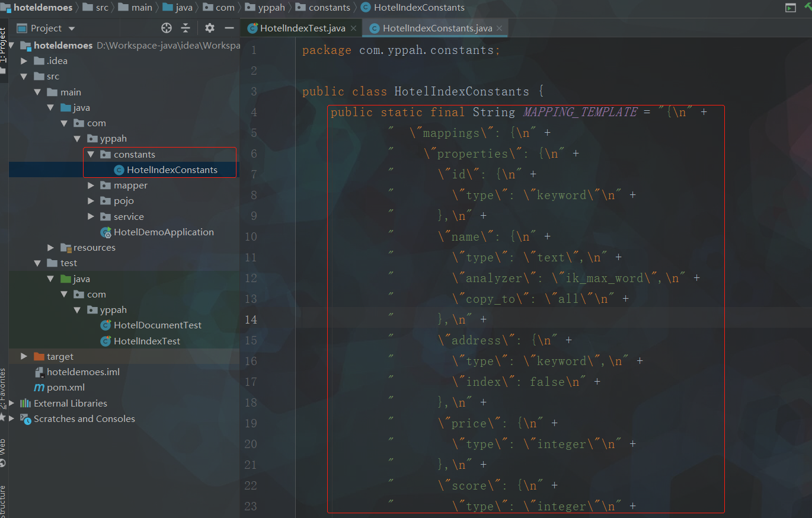
Task: Click the "price" key on line 19
Action: coord(469,423)
